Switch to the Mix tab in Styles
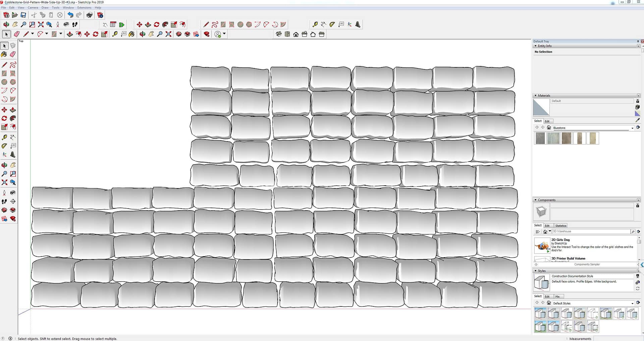Image resolution: width=644 pixels, height=341 pixels. [557, 297]
